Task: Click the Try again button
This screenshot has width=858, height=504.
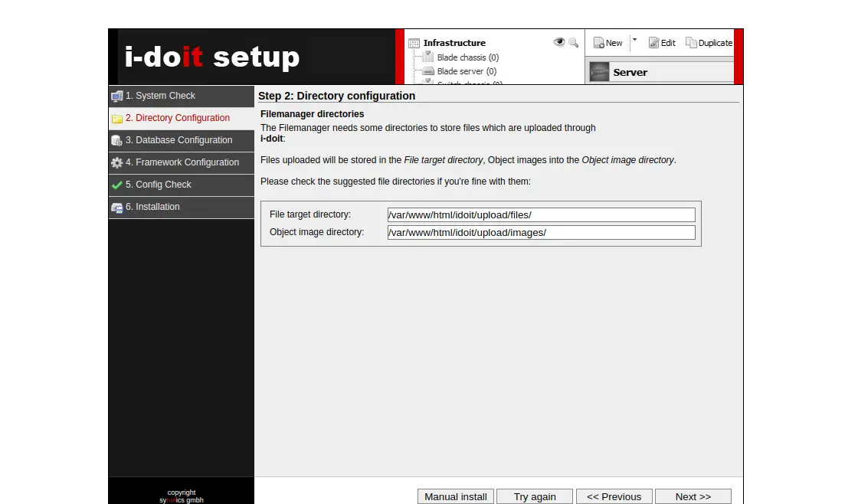Action: pos(535,496)
